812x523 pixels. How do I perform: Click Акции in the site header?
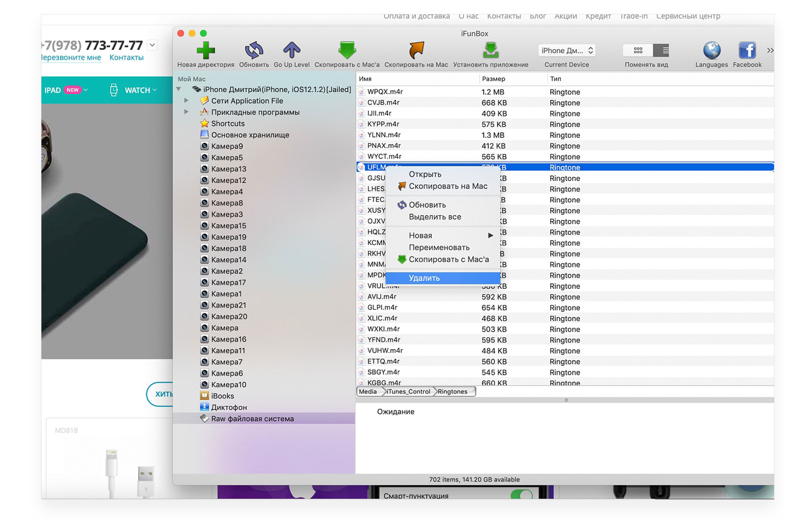(x=566, y=16)
